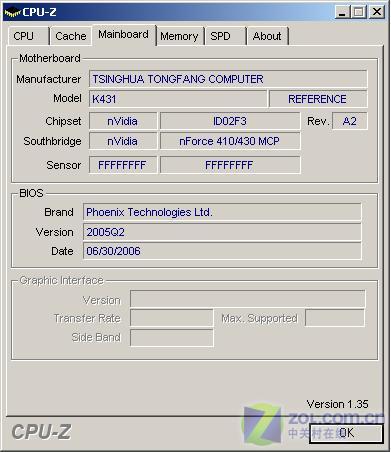Select the Rev. value A2
The image size is (391, 452).
pos(350,121)
